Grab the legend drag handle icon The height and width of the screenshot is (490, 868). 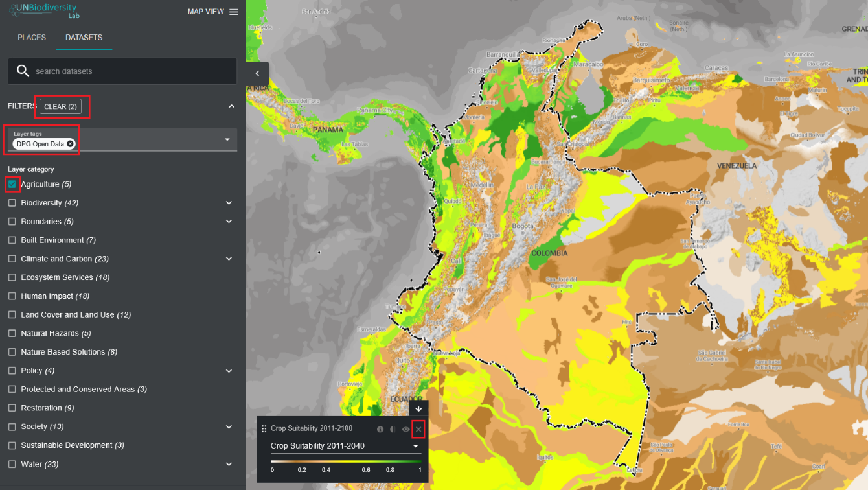pos(264,429)
